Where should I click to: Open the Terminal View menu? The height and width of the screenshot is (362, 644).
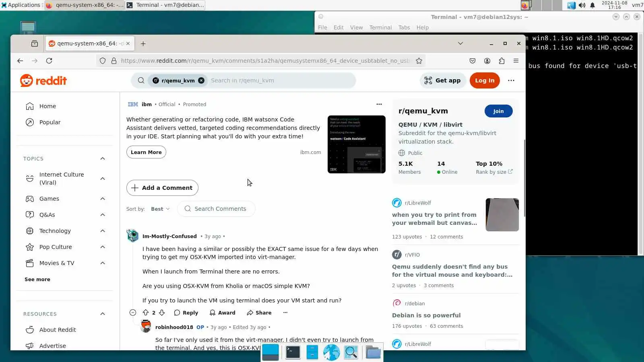click(356, 27)
